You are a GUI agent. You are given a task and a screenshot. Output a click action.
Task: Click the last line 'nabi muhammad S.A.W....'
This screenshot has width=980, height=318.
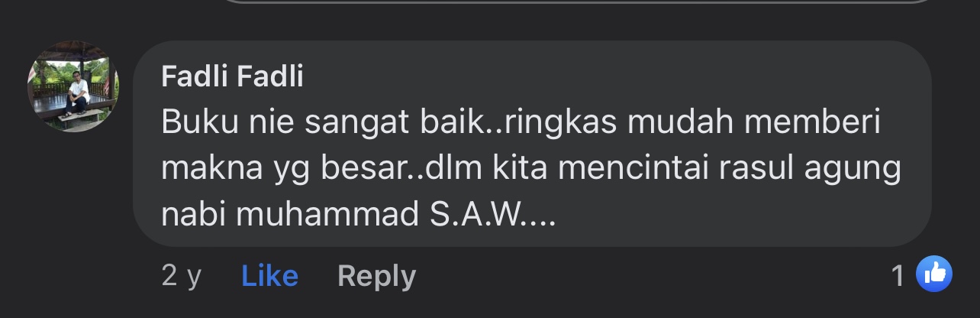click(359, 216)
